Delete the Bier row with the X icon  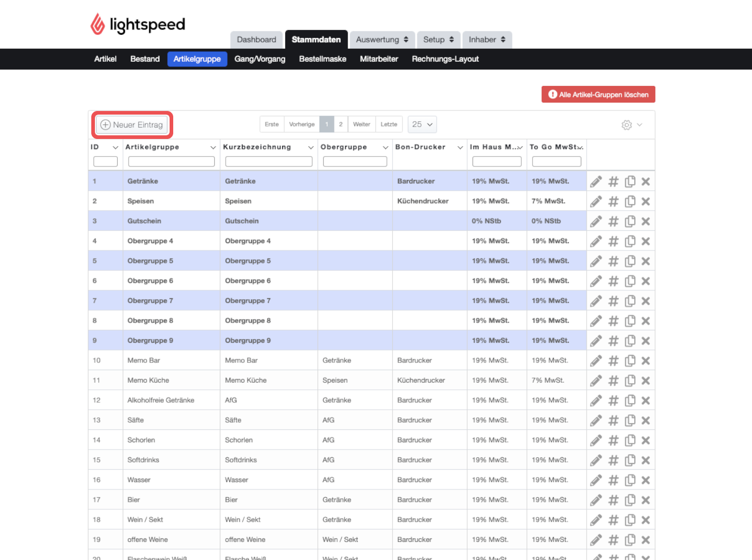pos(646,500)
